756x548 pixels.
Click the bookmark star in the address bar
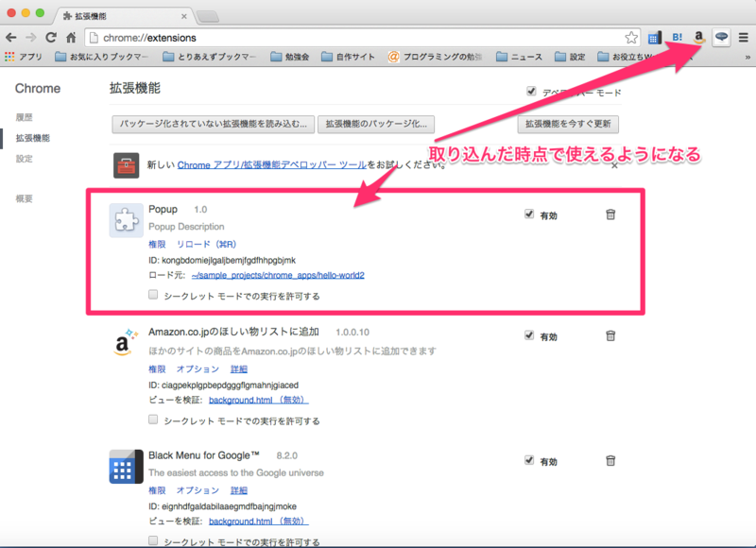(x=630, y=37)
